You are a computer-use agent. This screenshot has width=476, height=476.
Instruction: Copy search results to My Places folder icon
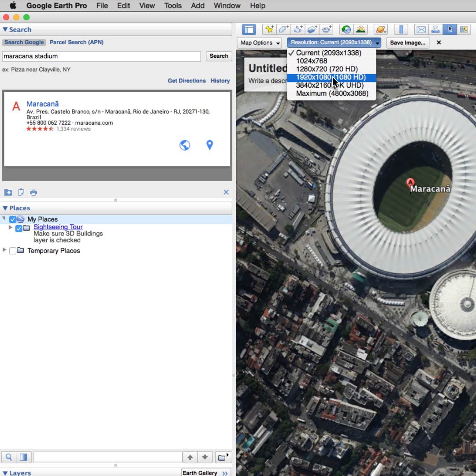coord(8,192)
